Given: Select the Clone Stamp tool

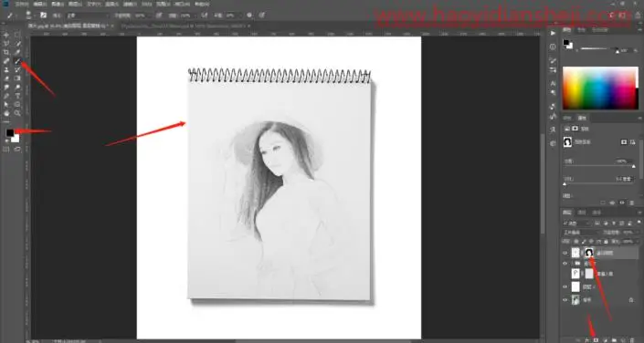Looking at the screenshot, I should point(6,69).
